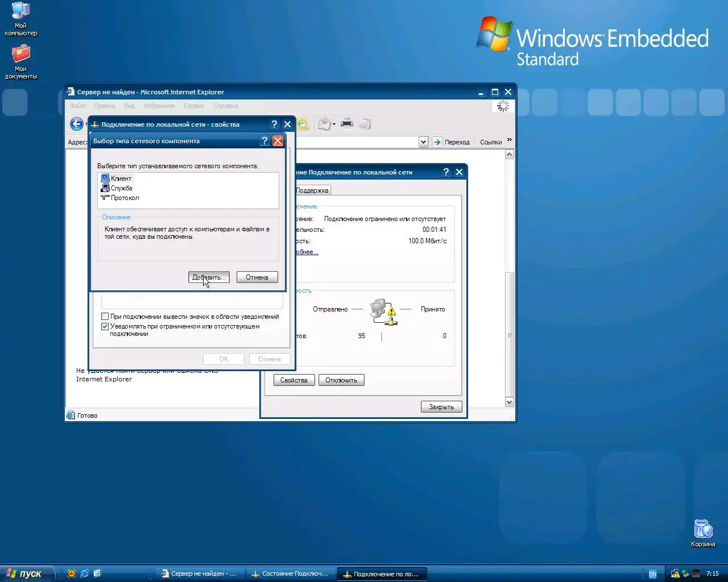Click the EN language indicator
Image resolution: width=728 pixels, height=582 pixels.
(652, 574)
